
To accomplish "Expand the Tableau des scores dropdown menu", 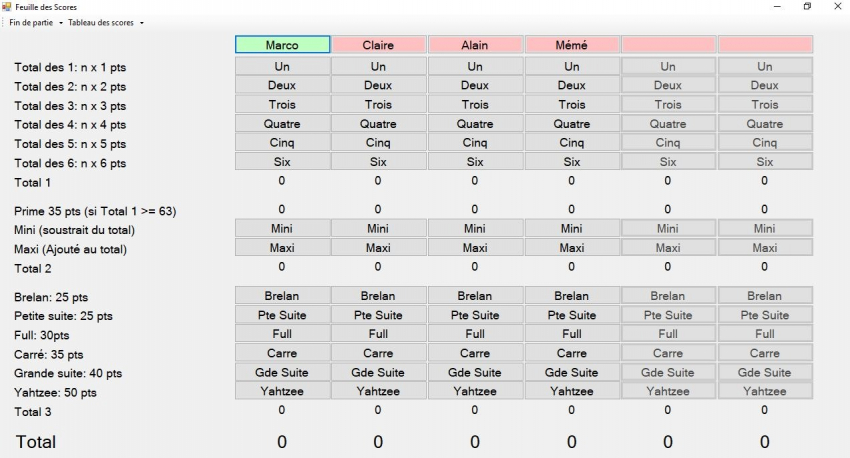I will tap(106, 22).
